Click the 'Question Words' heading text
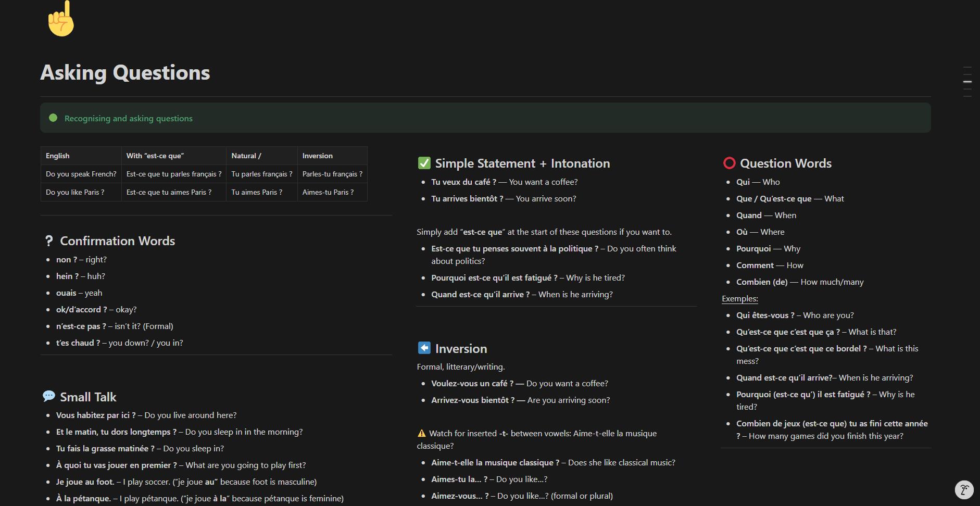 pos(785,163)
